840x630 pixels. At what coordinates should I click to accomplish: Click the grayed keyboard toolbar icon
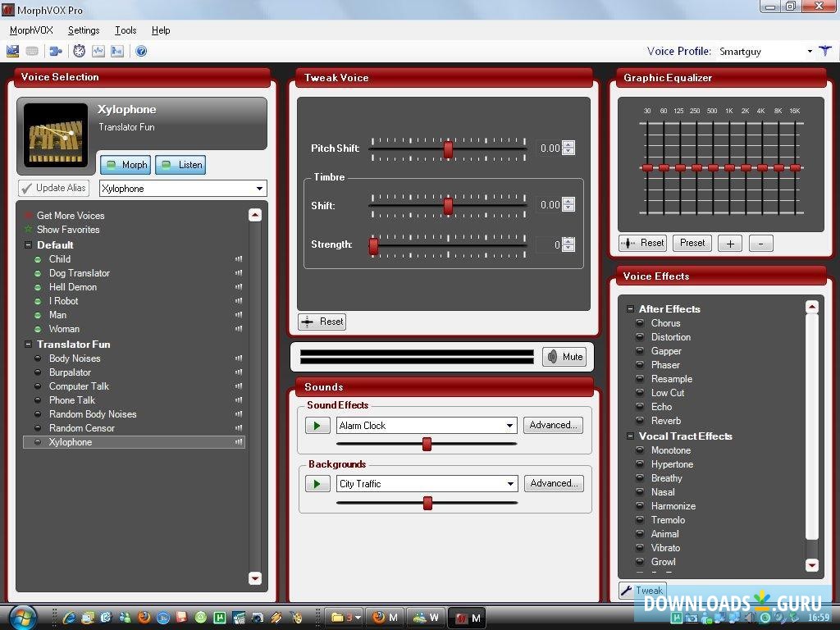(32, 52)
